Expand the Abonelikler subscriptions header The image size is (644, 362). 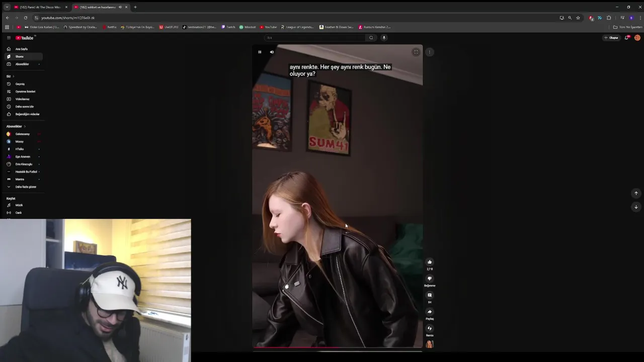[16, 126]
